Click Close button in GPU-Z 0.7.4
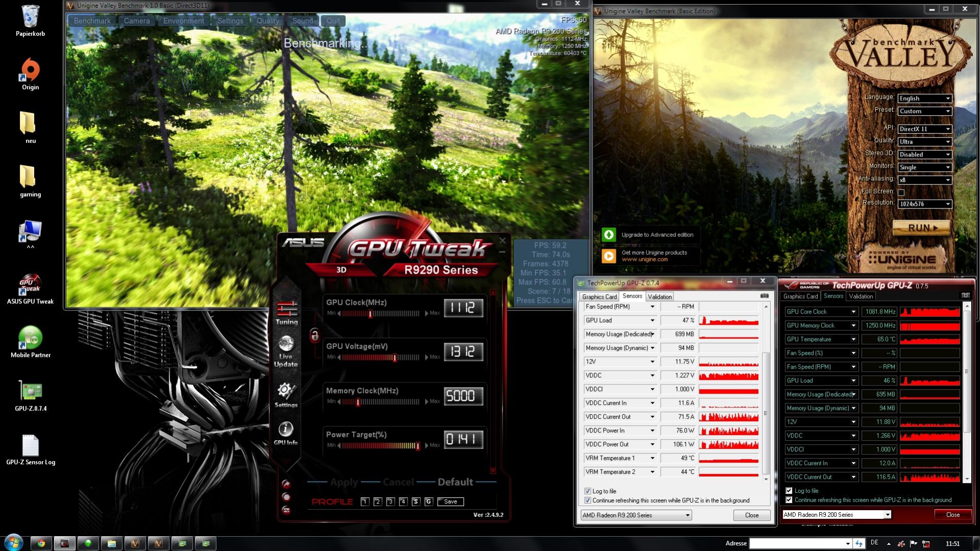 pos(752,515)
